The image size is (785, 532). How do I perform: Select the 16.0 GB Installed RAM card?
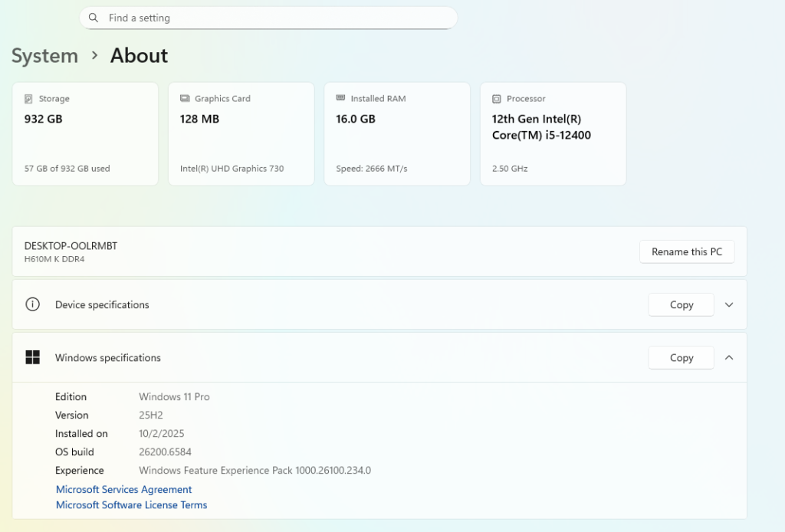[397, 134]
